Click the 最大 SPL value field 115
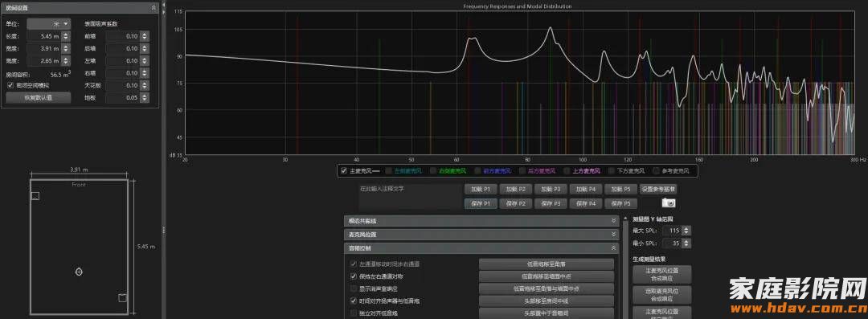The image size is (868, 319). click(x=672, y=231)
